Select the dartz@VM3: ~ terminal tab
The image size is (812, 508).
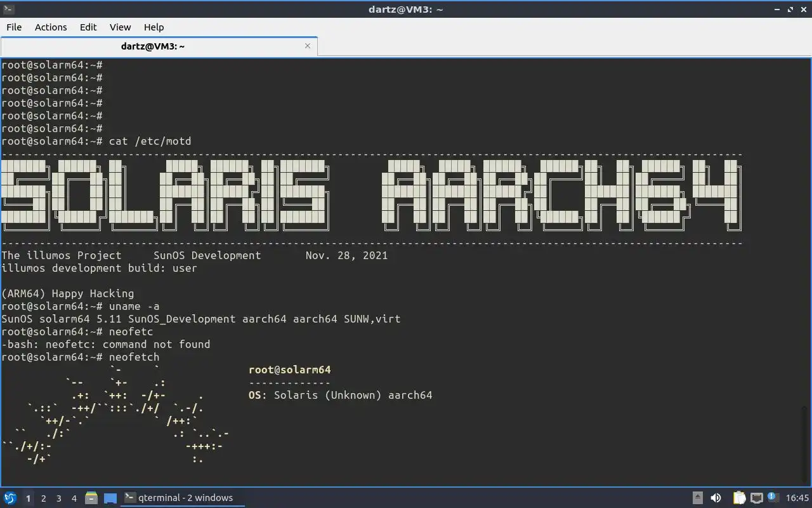(159, 46)
